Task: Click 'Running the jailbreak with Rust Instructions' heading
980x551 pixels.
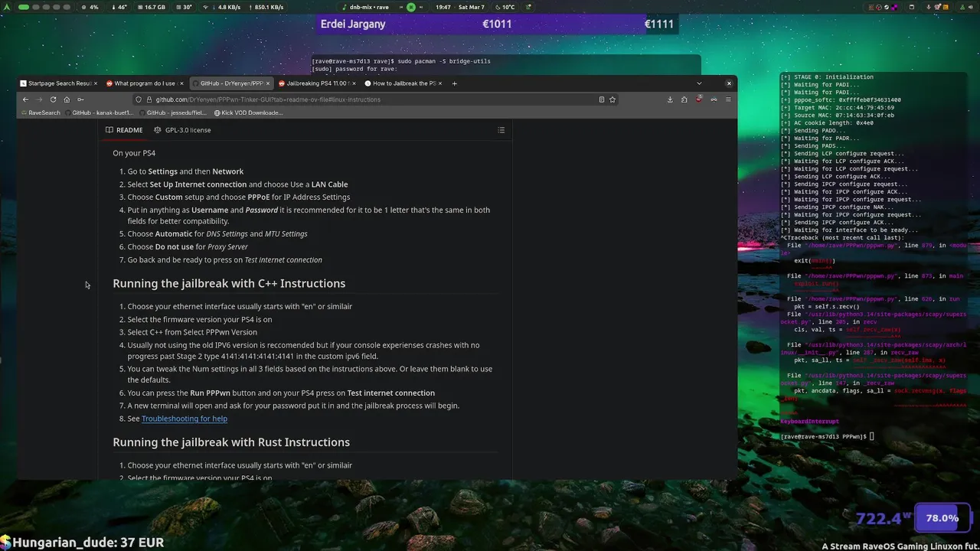Action: 231,442
